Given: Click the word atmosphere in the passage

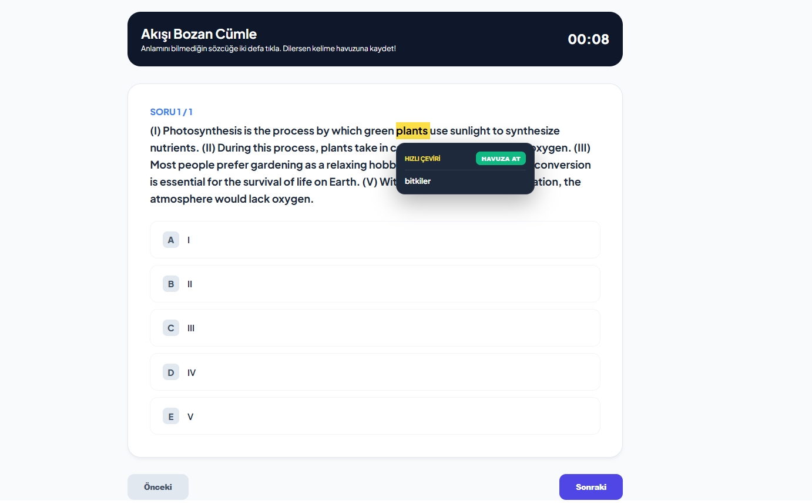Looking at the screenshot, I should 181,199.
